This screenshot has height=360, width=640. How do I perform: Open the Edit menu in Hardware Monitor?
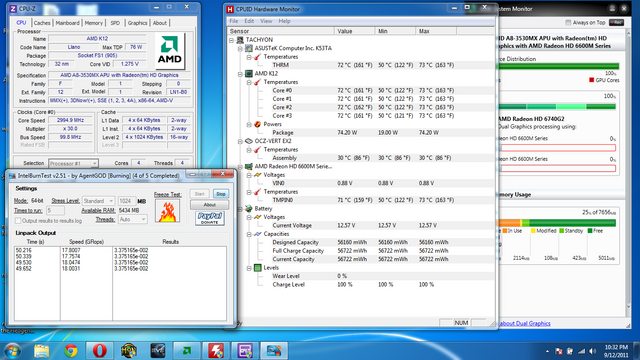(x=249, y=21)
